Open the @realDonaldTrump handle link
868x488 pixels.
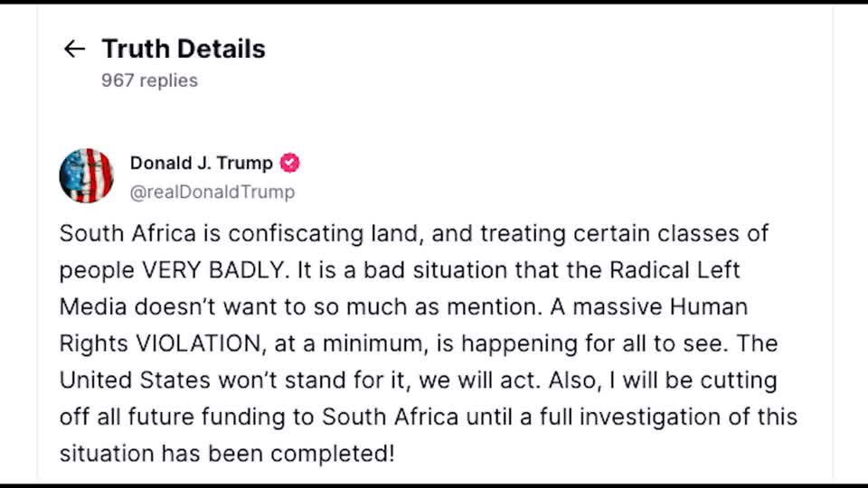(x=212, y=192)
